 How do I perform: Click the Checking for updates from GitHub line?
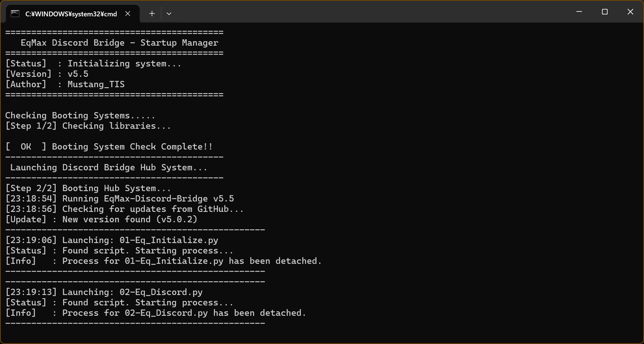(124, 209)
